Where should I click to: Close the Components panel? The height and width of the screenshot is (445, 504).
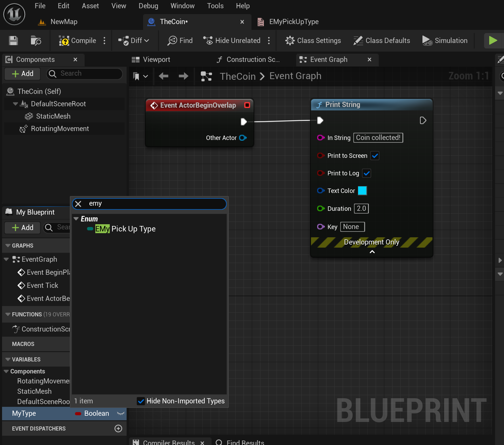[x=75, y=59]
